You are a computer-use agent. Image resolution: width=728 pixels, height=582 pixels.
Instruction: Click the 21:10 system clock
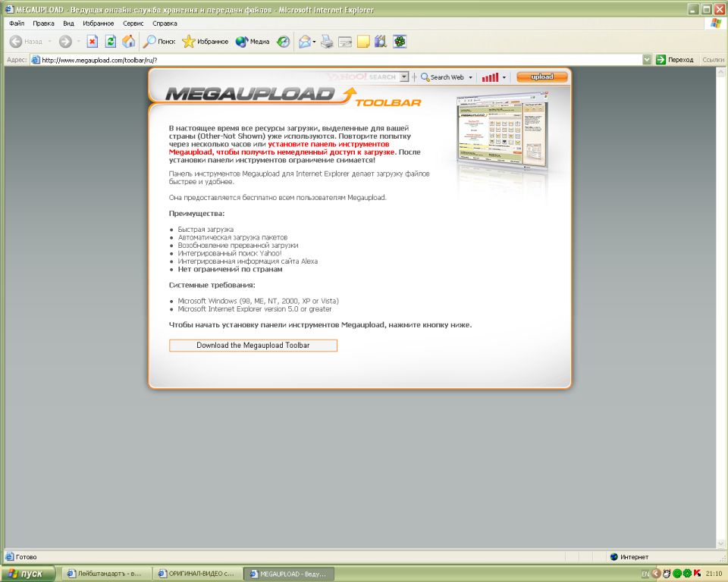tap(714, 574)
